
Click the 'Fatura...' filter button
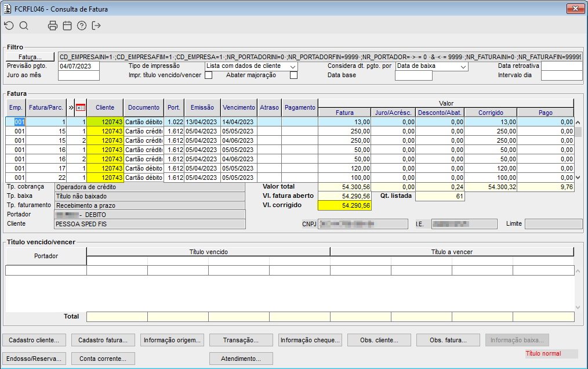point(30,57)
